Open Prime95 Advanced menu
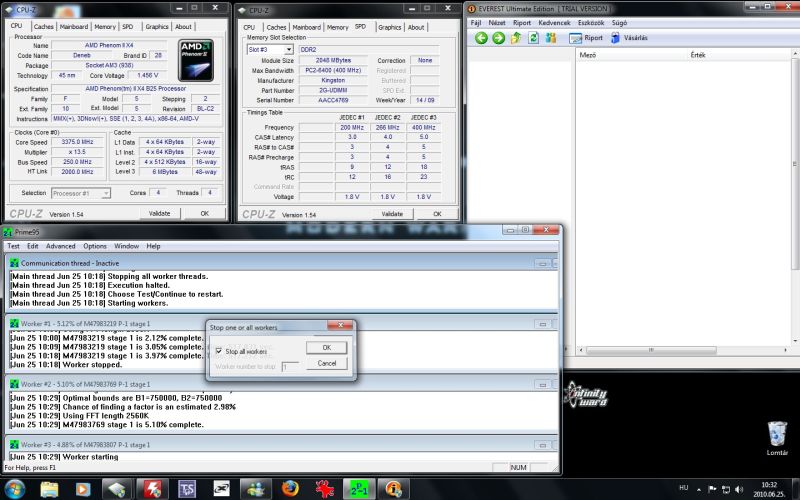The image size is (800, 500). click(x=60, y=246)
